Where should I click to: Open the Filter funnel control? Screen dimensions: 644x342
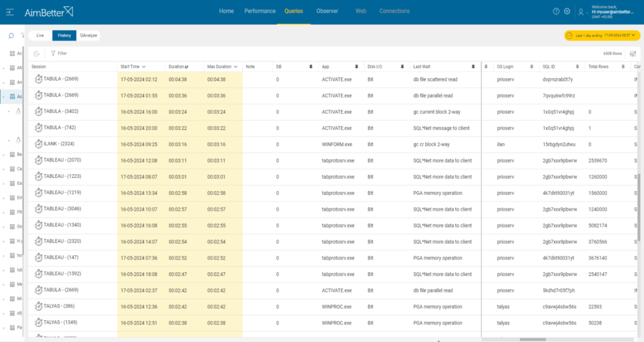pyautogui.click(x=58, y=53)
